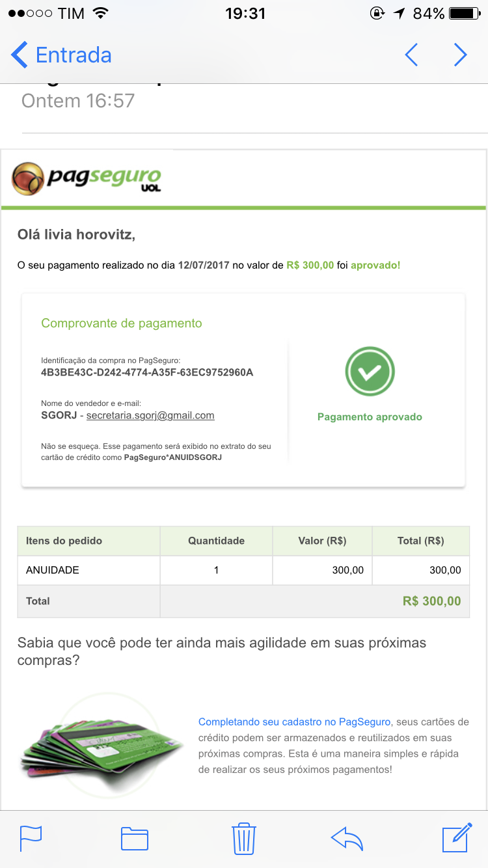Image resolution: width=488 pixels, height=868 pixels.
Task: Open the secretaria.sgorj@gmail.com email link
Action: pos(150,415)
